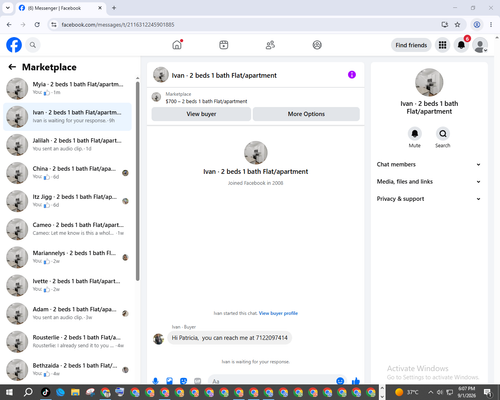500x400 pixels.
Task: Click the View buyer button
Action: (201, 114)
